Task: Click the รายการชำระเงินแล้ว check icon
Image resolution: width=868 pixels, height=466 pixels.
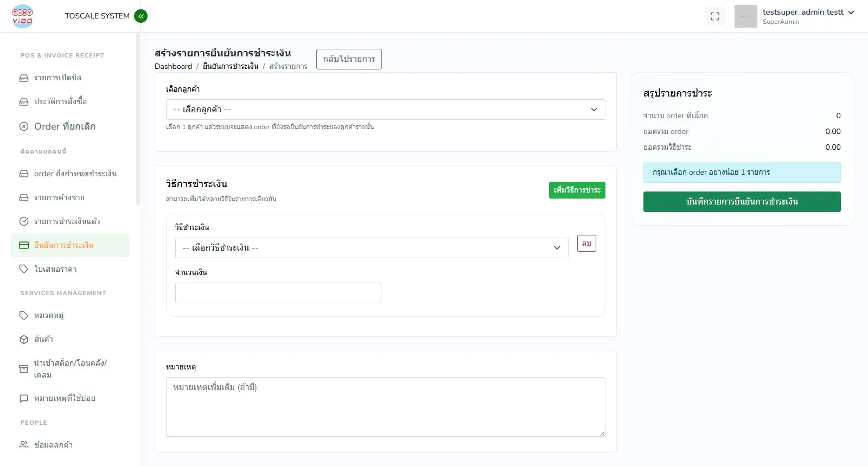Action: pyautogui.click(x=24, y=221)
